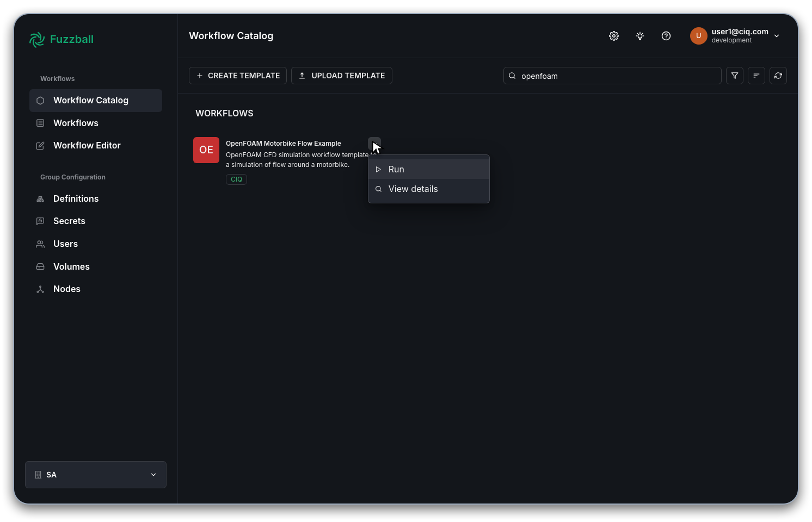Open the sort options icon
The image size is (812, 522).
pyautogui.click(x=756, y=76)
